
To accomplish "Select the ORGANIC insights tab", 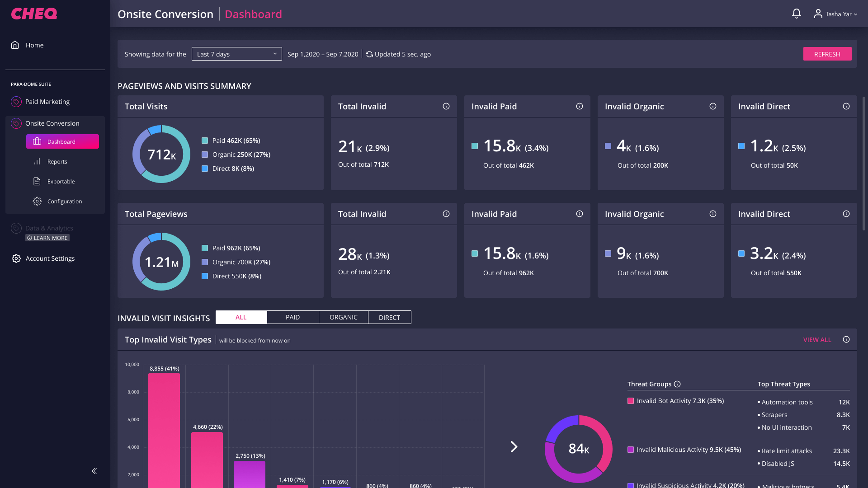I will (344, 317).
